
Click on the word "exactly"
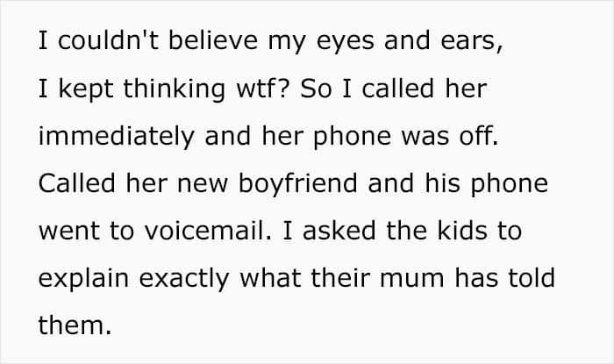(184, 279)
